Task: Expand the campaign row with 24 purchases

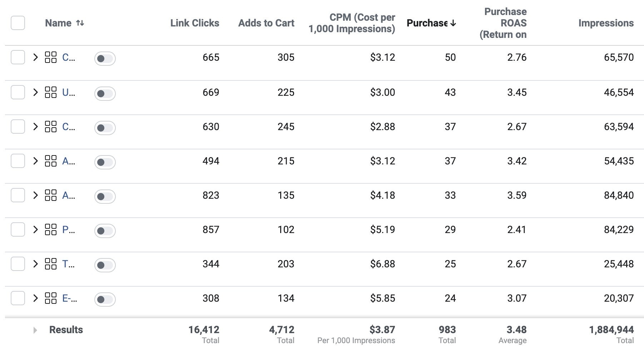Action: [35, 298]
